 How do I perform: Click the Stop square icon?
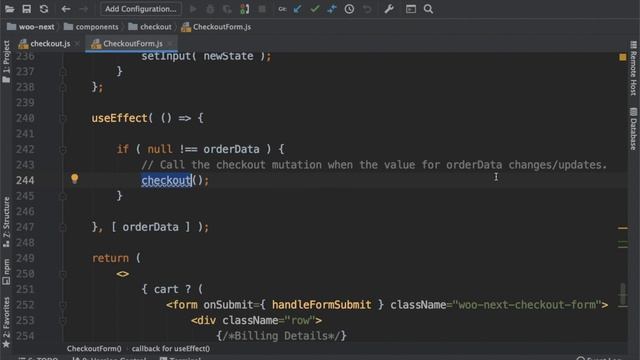click(x=262, y=9)
